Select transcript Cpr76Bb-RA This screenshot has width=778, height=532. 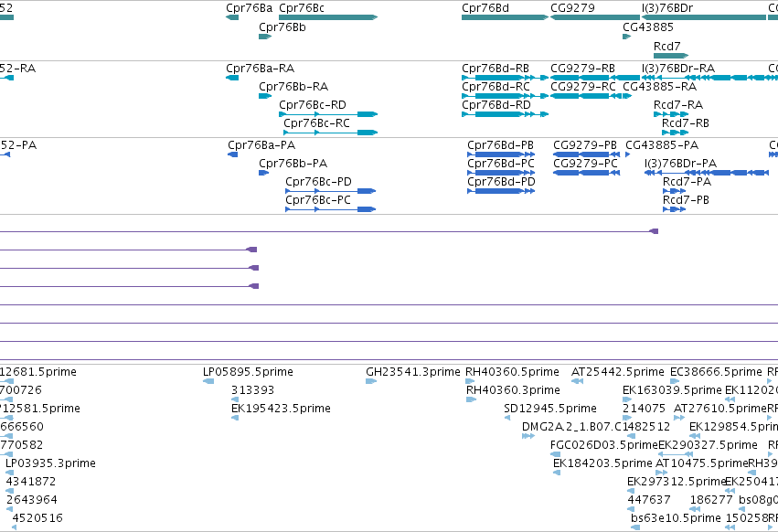click(293, 87)
